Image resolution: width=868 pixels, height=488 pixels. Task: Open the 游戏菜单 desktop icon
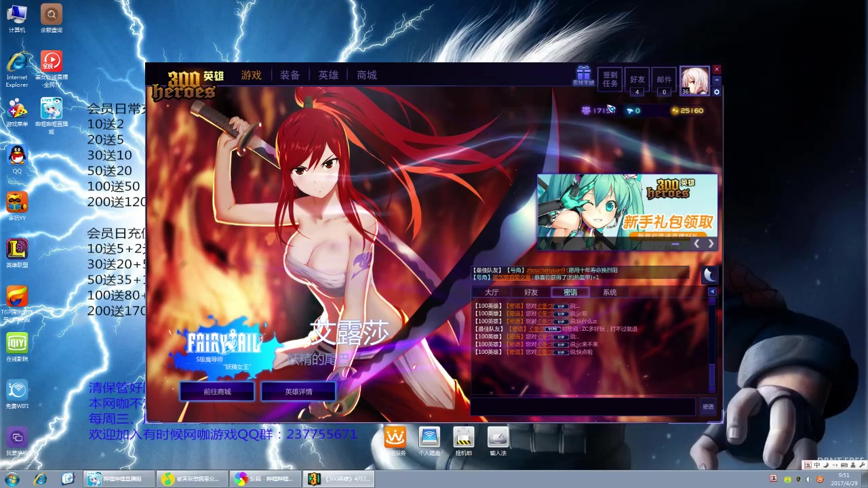tap(17, 113)
